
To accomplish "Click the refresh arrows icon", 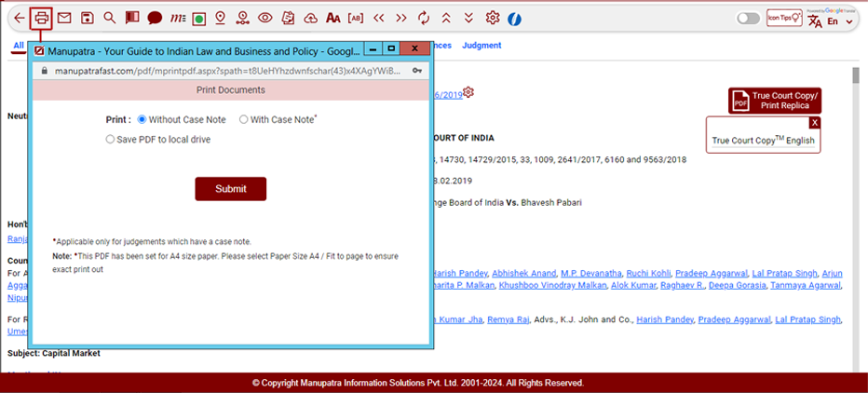I will click(424, 18).
